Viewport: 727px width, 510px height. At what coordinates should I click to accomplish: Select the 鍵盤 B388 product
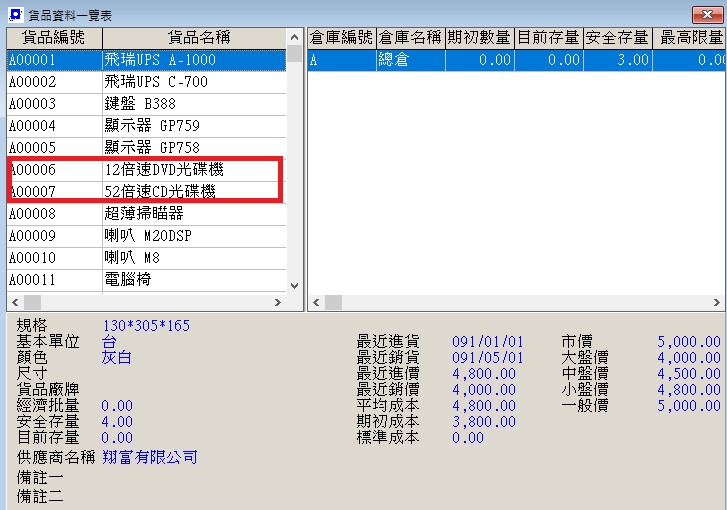[x=140, y=103]
